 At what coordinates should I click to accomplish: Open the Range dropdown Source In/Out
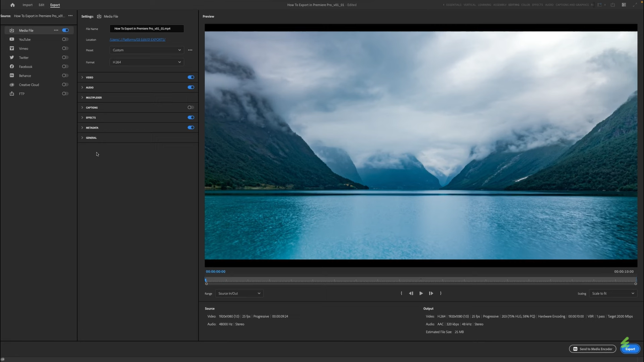tap(239, 293)
